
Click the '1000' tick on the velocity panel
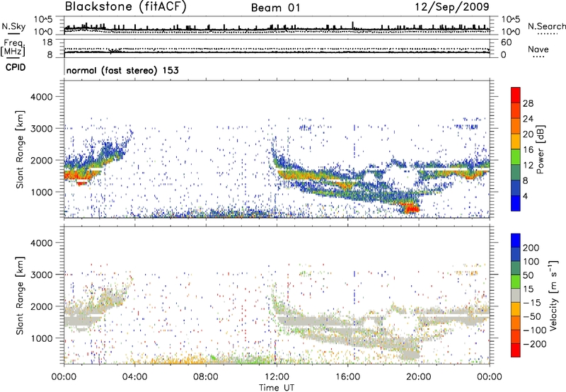click(x=41, y=338)
